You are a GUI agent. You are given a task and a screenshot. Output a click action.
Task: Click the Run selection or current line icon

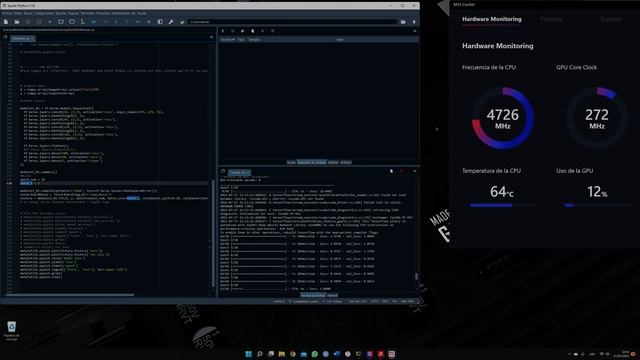[x=83, y=22]
